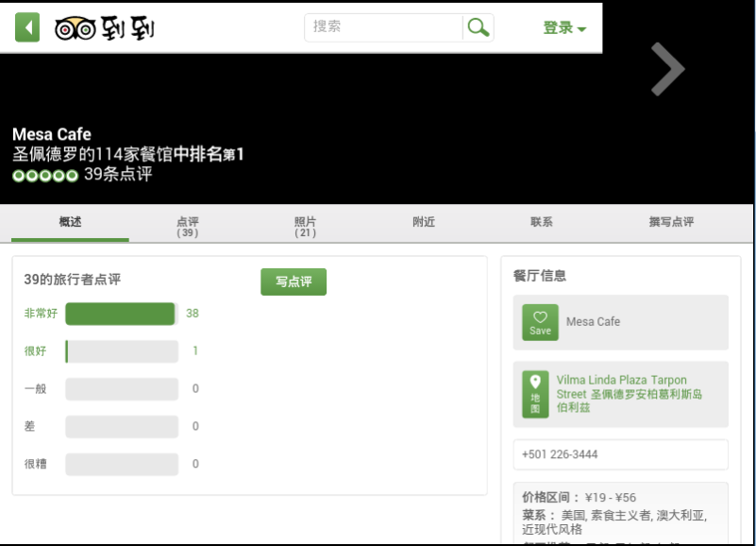The width and height of the screenshot is (756, 546).
Task: Filter reviews by 非常好 label
Action: coord(41,314)
